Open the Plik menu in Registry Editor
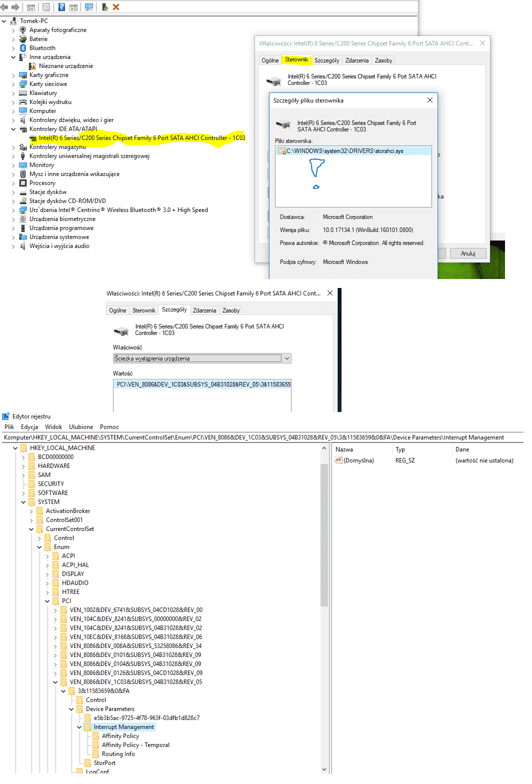Image resolution: width=532 pixels, height=784 pixels. pos(9,427)
